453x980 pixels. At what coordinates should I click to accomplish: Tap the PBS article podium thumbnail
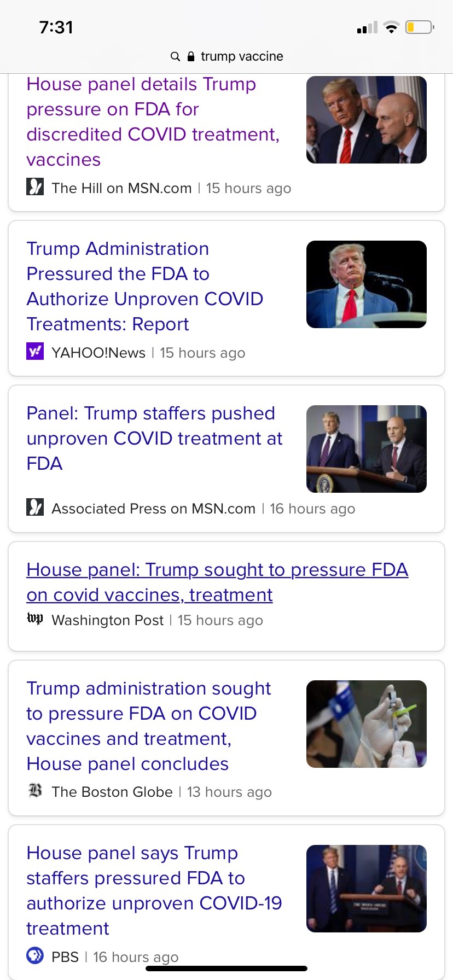367,889
